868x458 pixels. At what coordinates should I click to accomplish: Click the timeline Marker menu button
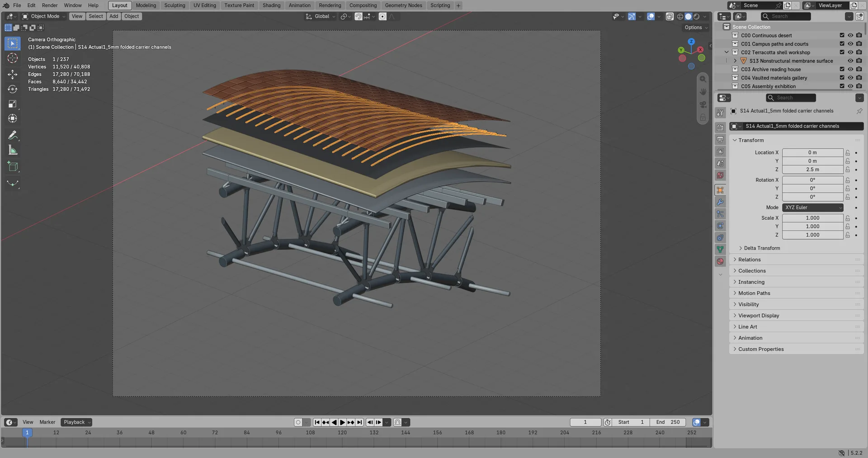pyautogui.click(x=47, y=422)
